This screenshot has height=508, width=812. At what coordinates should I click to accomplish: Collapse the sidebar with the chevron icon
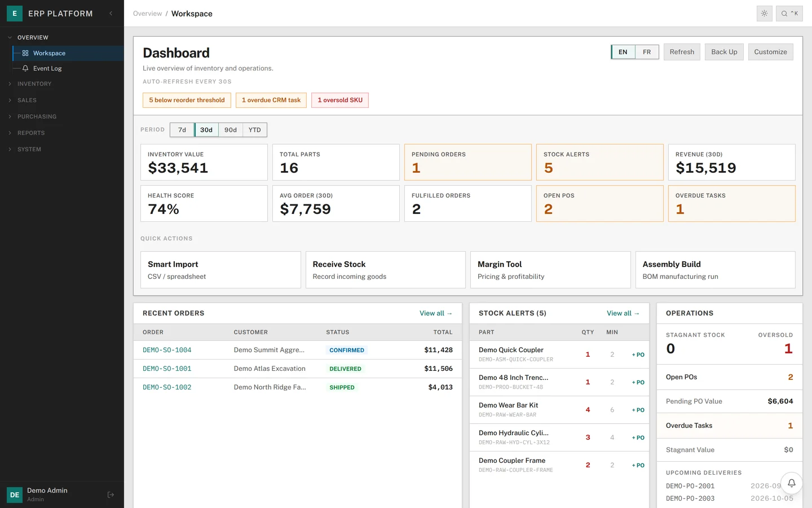(111, 14)
